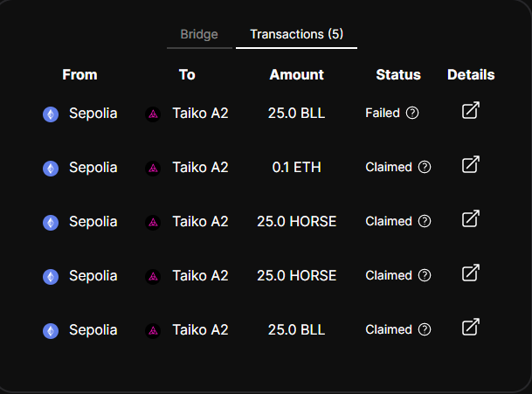Open details for the 0.1 ETH transaction

coord(470,165)
